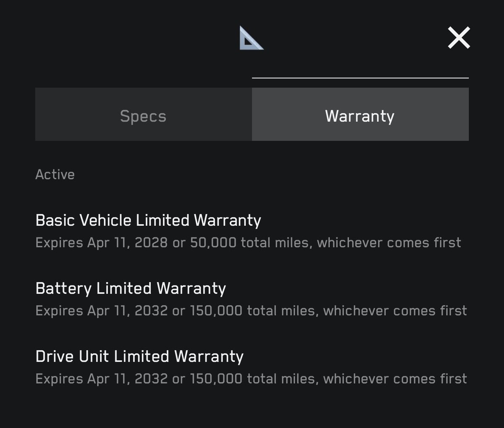Click the Apr 11, 2028 expiration date

[x=127, y=243]
